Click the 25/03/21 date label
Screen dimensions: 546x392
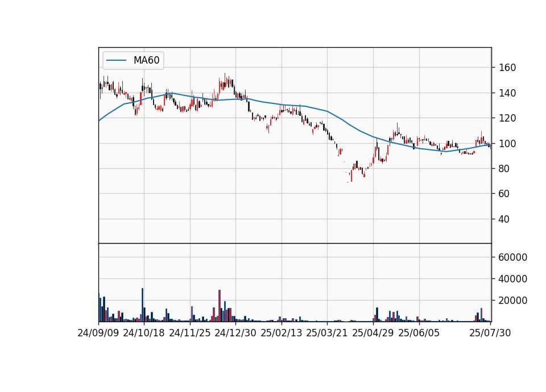coord(327,333)
